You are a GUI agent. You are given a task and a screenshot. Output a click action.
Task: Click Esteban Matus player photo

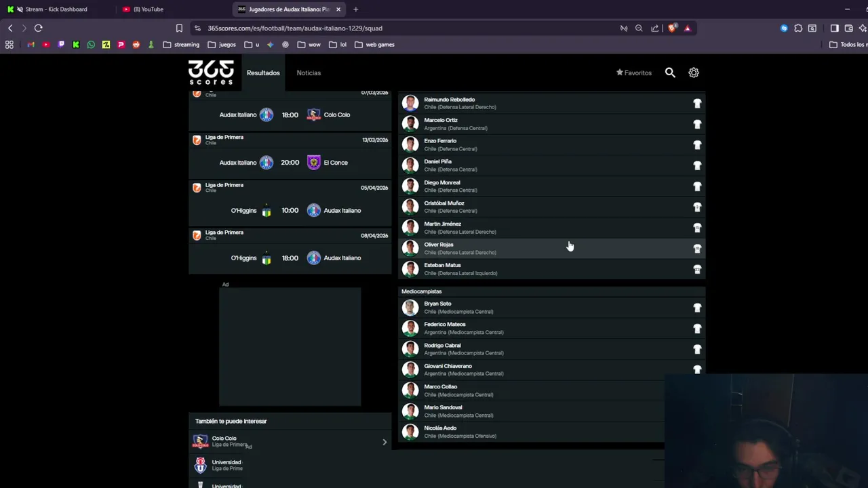[410, 269]
